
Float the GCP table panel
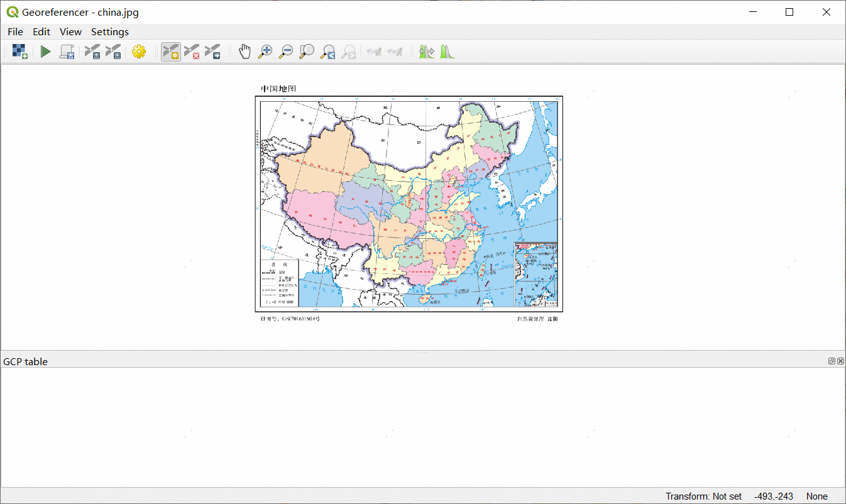point(832,361)
